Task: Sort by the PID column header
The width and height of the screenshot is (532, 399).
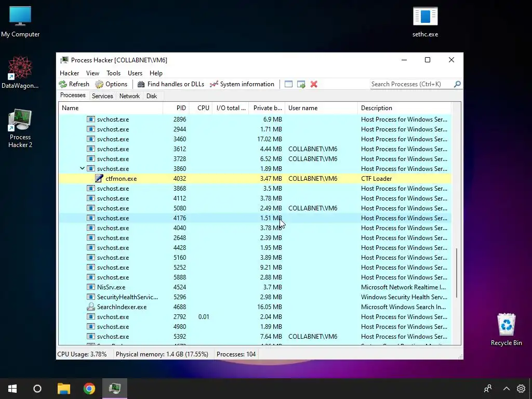Action: click(176, 108)
